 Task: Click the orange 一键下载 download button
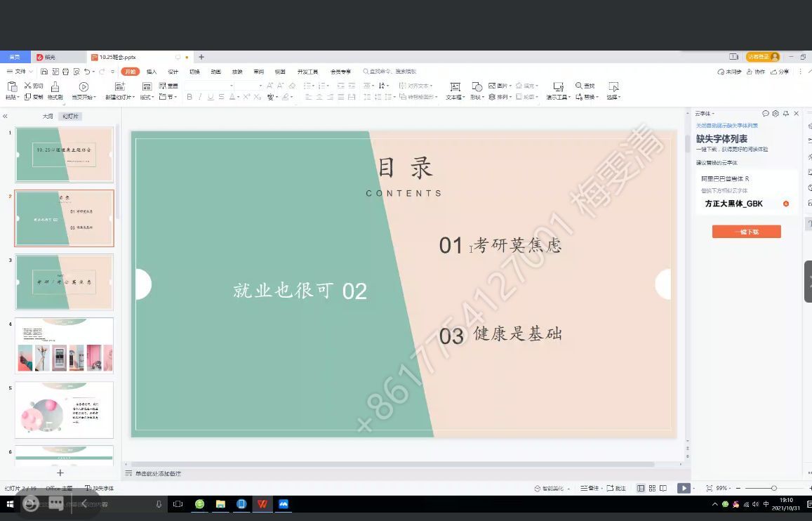click(746, 232)
